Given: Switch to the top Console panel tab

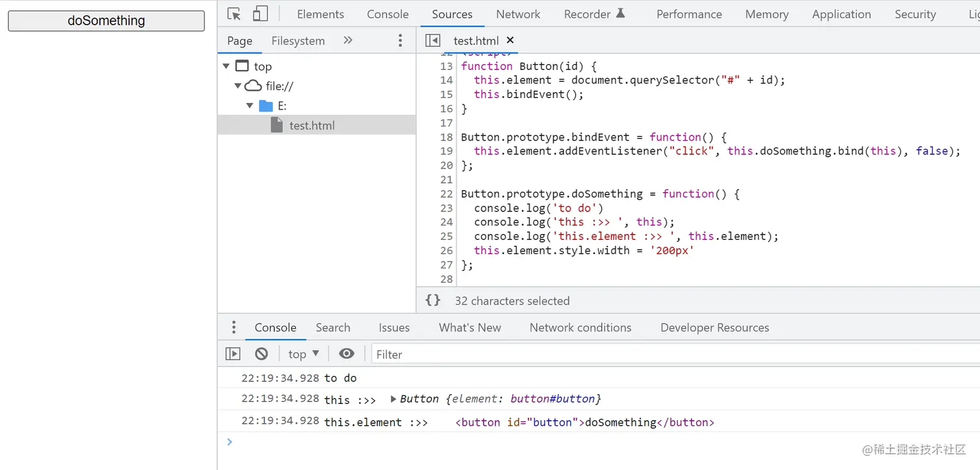Looking at the screenshot, I should (x=388, y=14).
